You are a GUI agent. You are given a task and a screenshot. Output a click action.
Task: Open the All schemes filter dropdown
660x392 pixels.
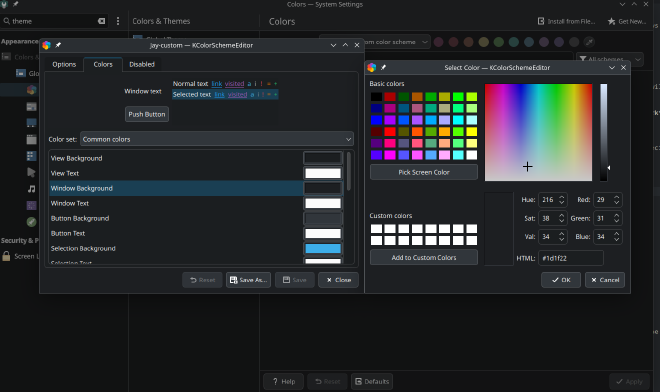pos(609,59)
